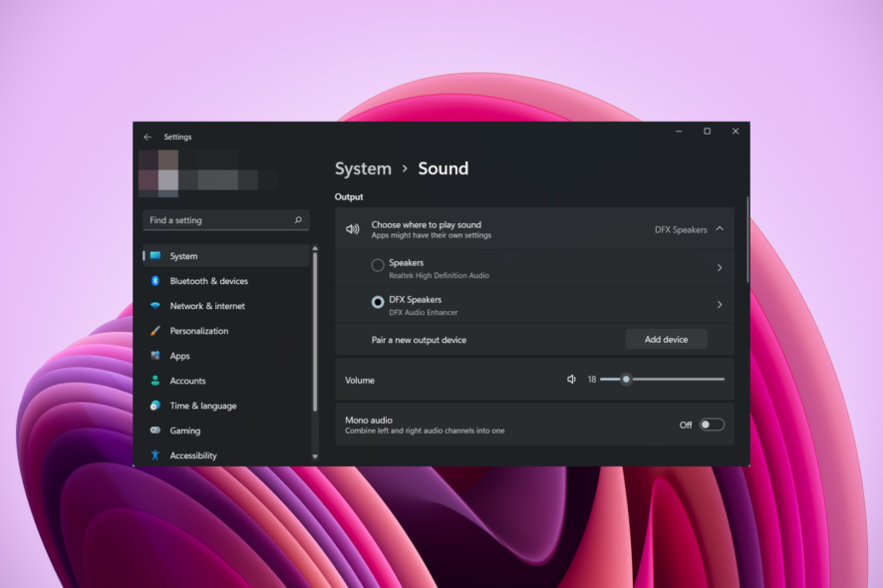
Task: Click the Find a setting search box
Action: (x=226, y=220)
